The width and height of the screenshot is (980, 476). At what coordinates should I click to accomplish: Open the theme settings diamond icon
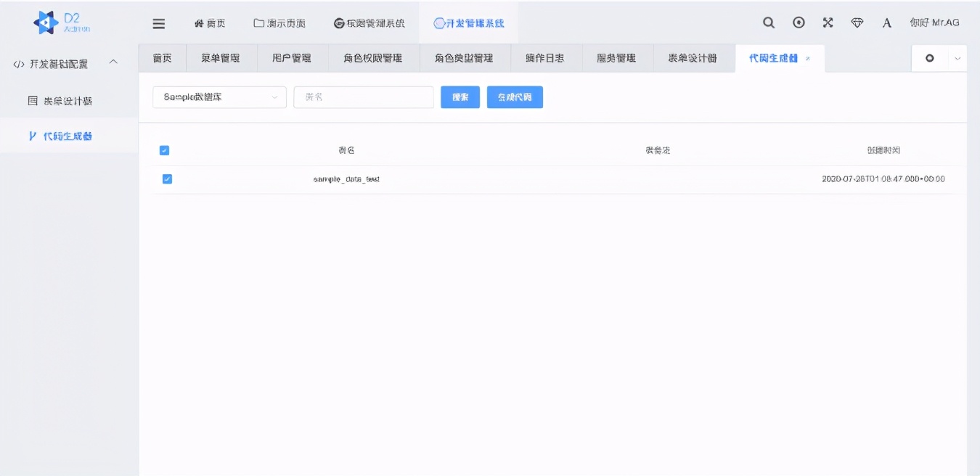tap(857, 22)
